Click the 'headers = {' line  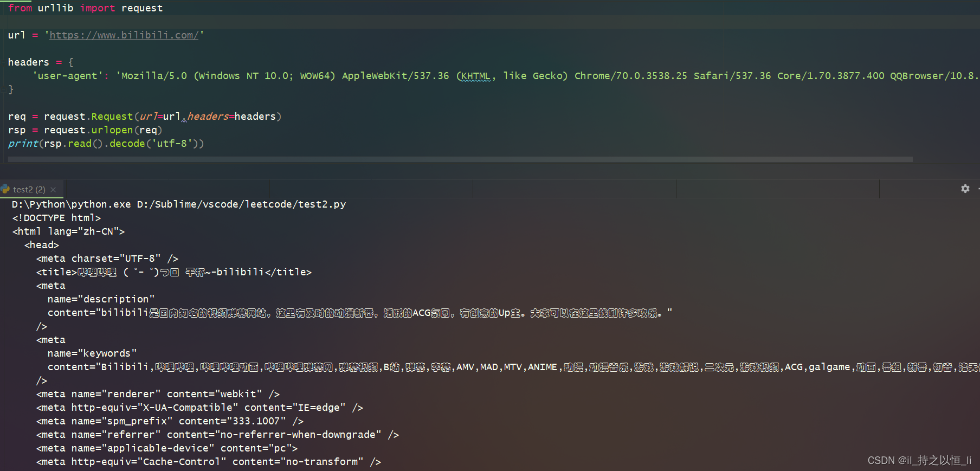(x=41, y=62)
